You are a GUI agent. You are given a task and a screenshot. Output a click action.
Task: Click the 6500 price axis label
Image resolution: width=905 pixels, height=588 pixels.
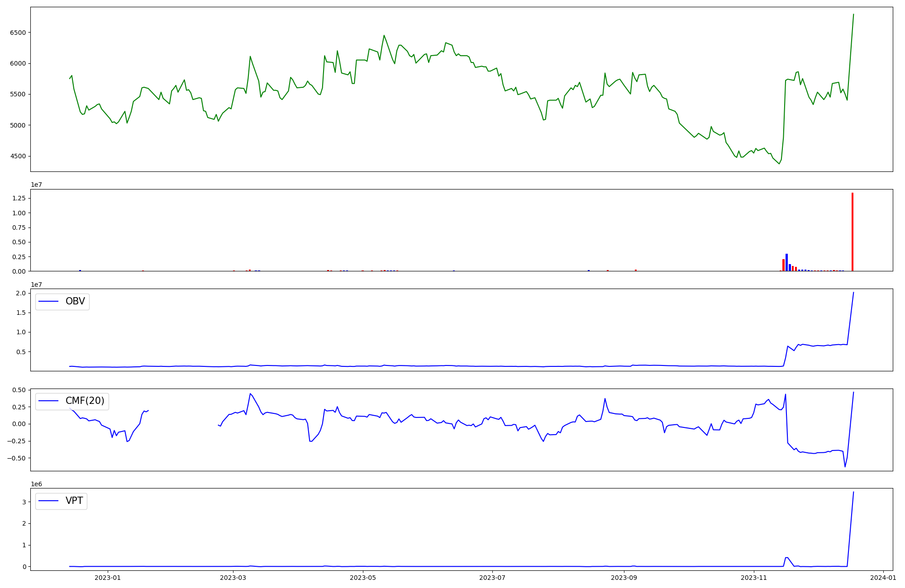(x=18, y=33)
